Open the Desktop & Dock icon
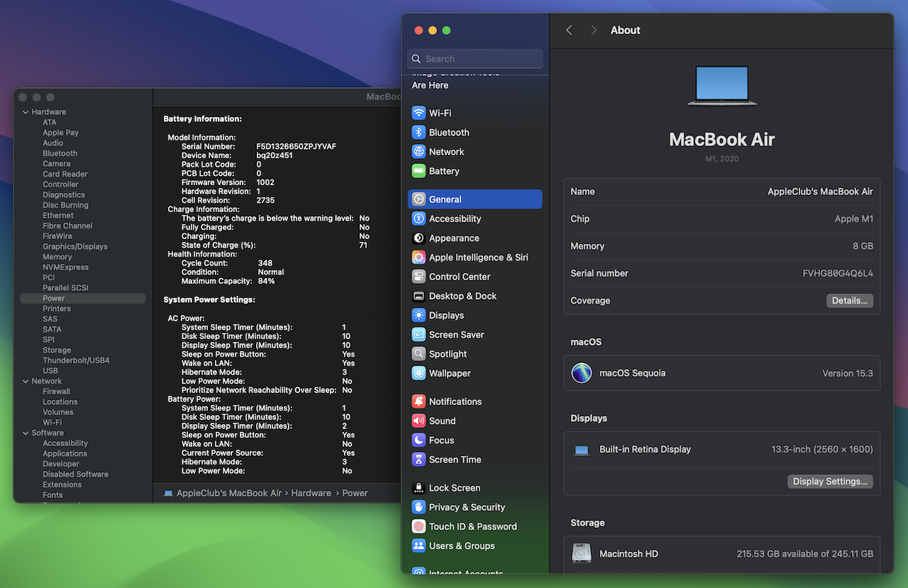Image resolution: width=908 pixels, height=588 pixels. point(419,296)
